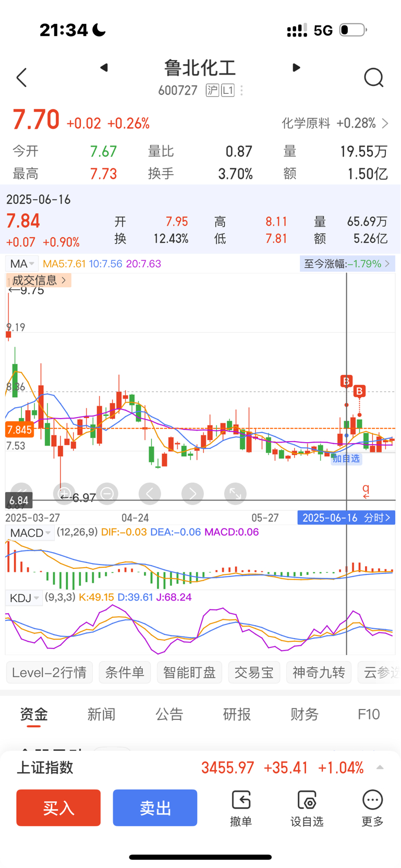
Task: Expand the 上证指数 index bar arrow
Action: [380, 767]
